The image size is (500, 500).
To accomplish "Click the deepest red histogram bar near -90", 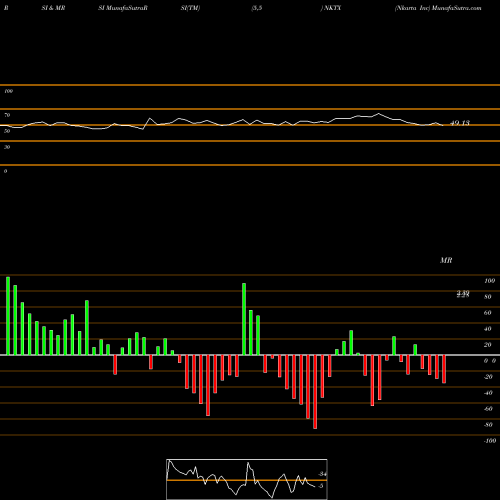I will [x=315, y=392].
